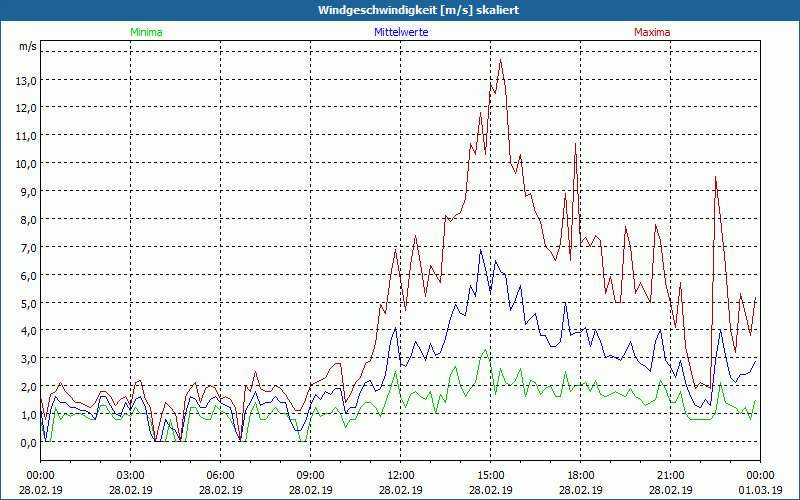
Task: Click the m/s unit label
Action: [27, 46]
